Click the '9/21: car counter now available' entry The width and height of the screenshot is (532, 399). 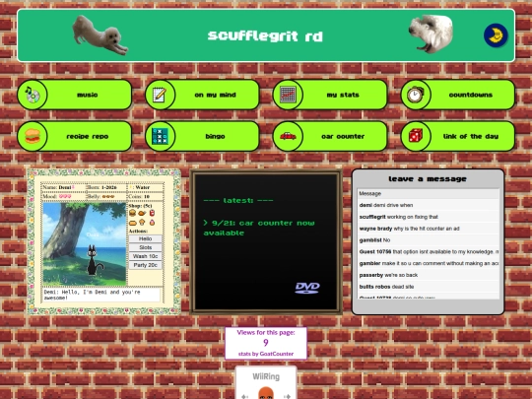pyautogui.click(x=259, y=228)
